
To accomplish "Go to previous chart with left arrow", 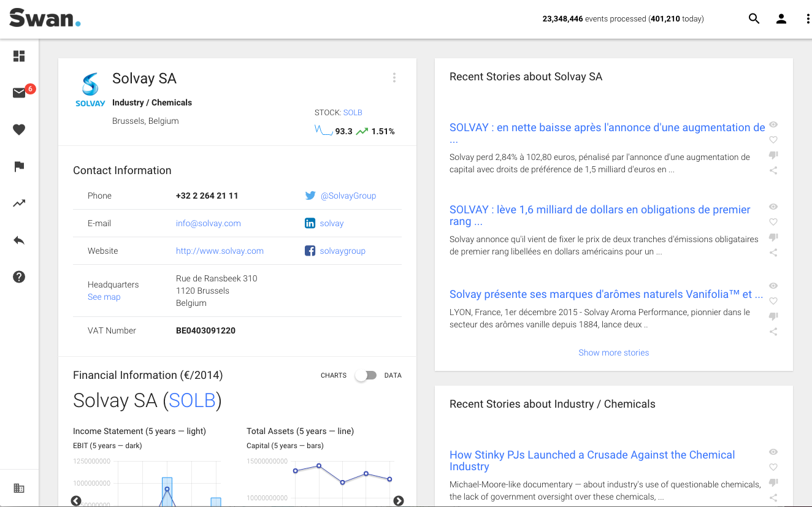I will [76, 501].
